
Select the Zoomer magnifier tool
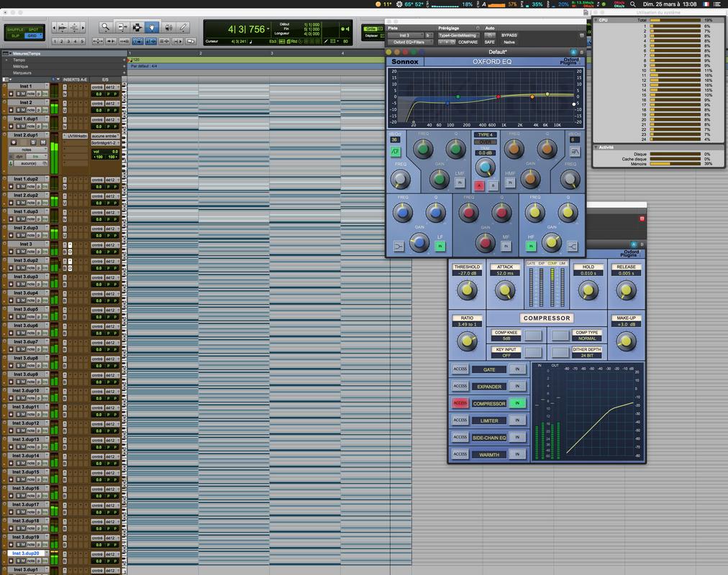tap(106, 27)
